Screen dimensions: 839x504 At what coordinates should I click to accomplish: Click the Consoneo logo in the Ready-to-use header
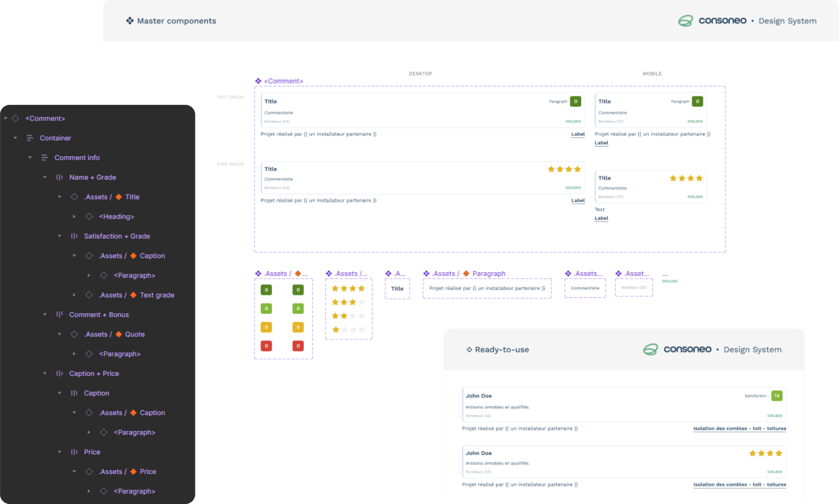[650, 349]
